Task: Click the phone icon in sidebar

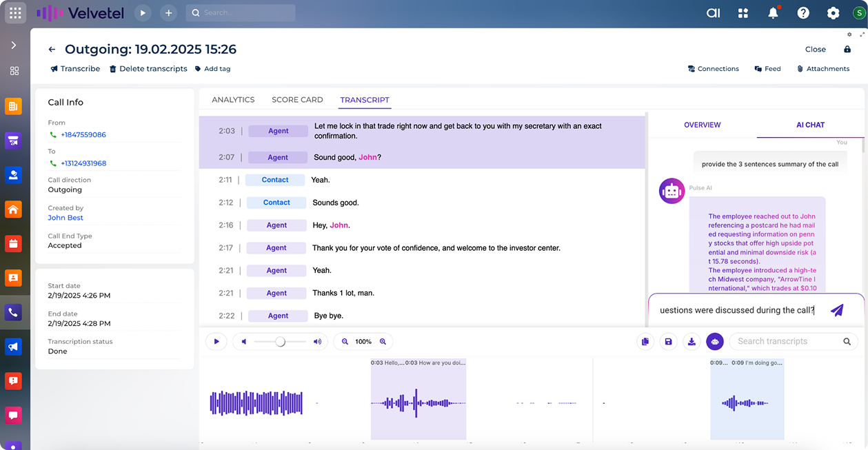Action: coord(13,312)
